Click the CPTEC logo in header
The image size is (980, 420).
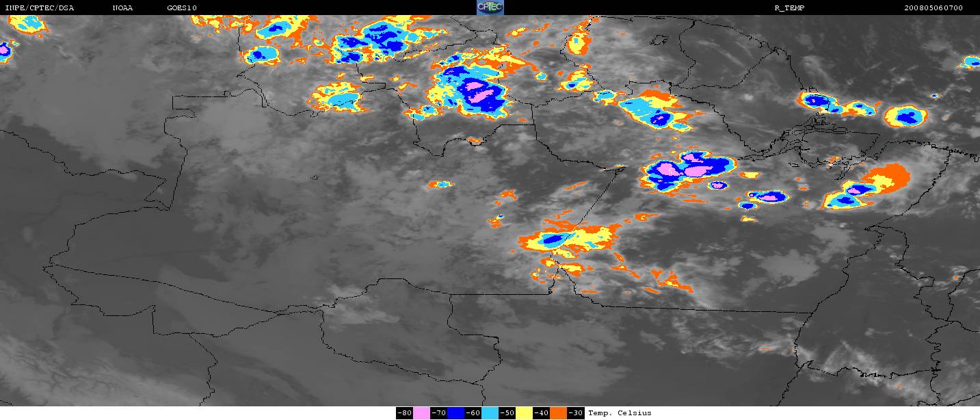point(490,7)
